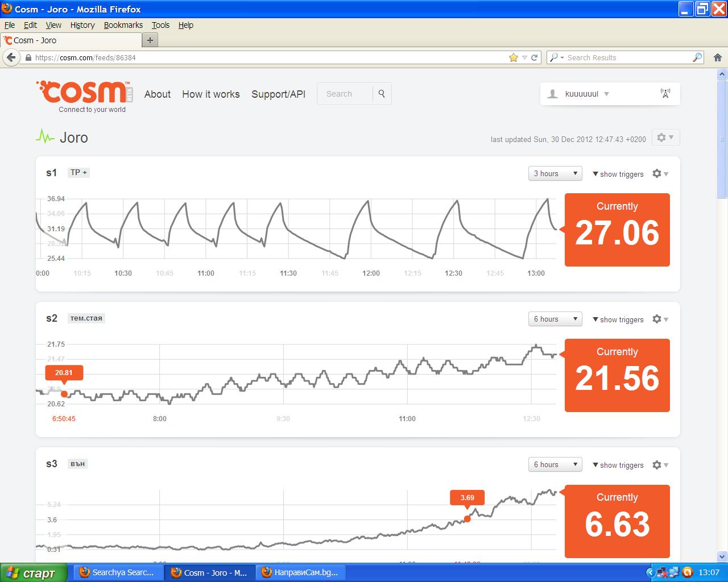Image resolution: width=728 pixels, height=582 pixels.
Task: Open gear settings for s3 datastream
Action: [660, 465]
